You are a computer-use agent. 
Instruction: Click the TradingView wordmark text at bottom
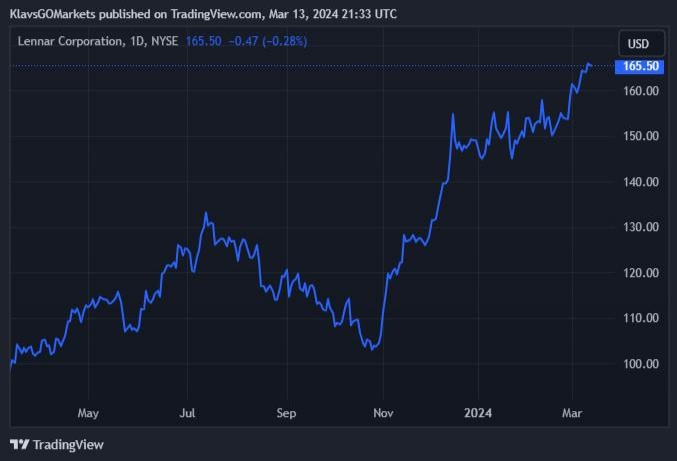(69, 444)
